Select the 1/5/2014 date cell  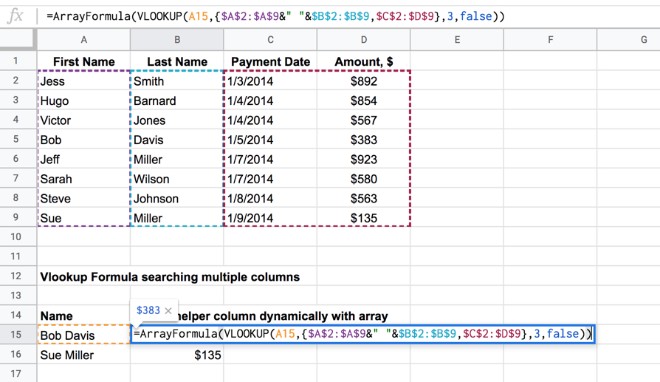270,140
